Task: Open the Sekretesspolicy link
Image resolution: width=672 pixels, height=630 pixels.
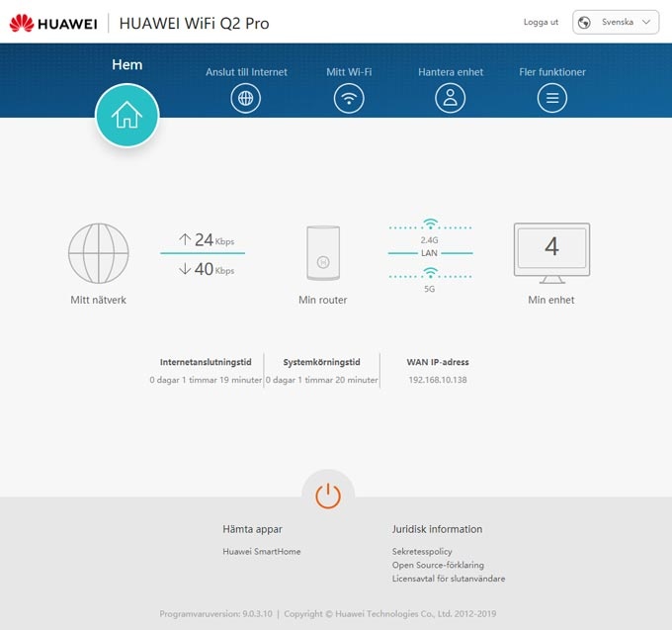Action: coord(422,552)
